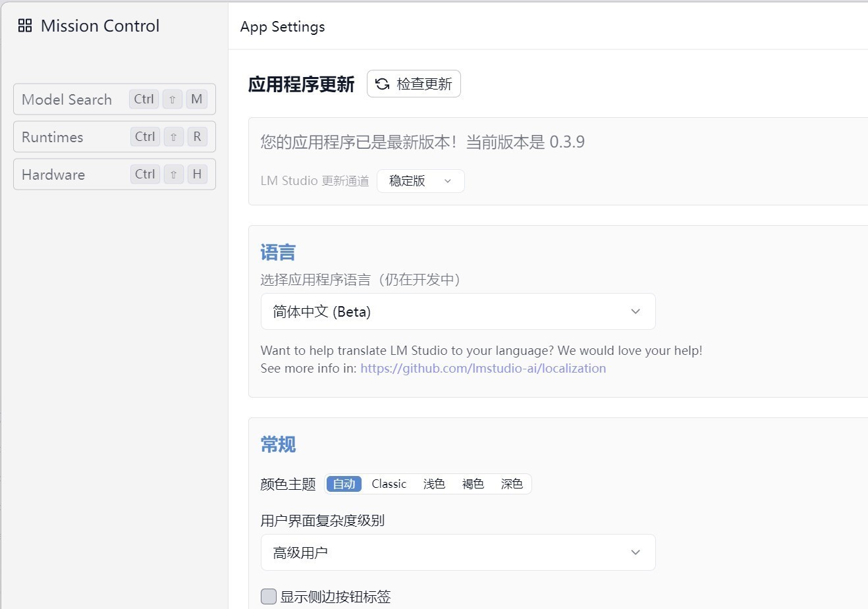Click the shift arrow key icon beside Model Search

pos(173,99)
